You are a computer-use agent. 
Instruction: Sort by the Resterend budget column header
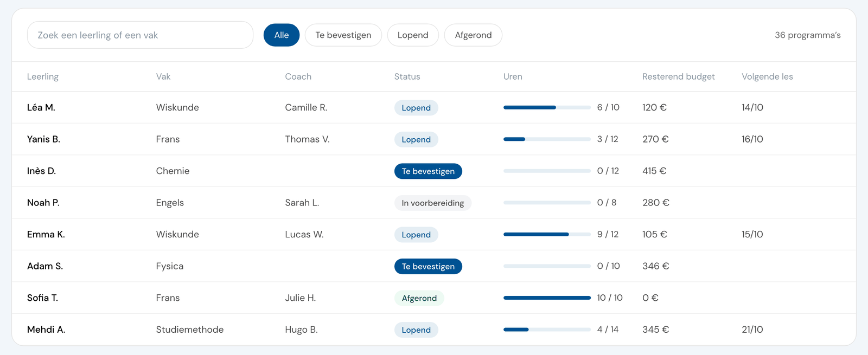pos(678,76)
